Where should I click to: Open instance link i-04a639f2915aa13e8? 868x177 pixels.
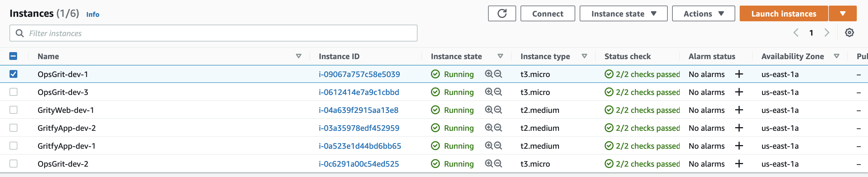click(359, 110)
